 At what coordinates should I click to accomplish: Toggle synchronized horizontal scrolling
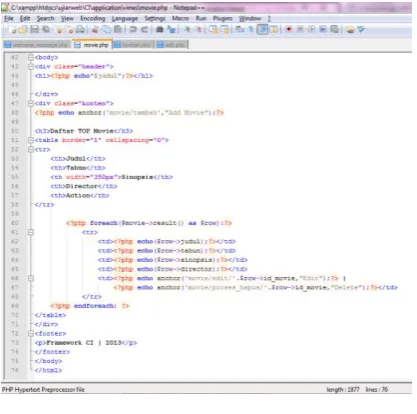point(225,30)
